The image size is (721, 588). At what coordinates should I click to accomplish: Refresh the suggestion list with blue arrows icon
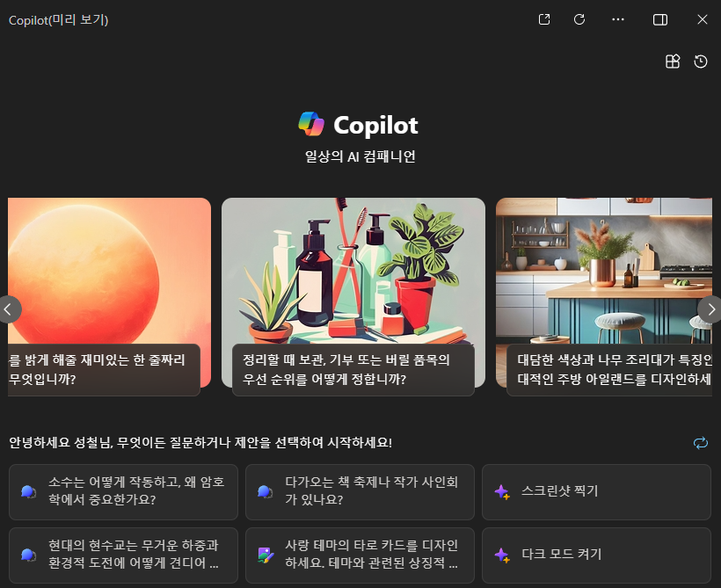[701, 443]
